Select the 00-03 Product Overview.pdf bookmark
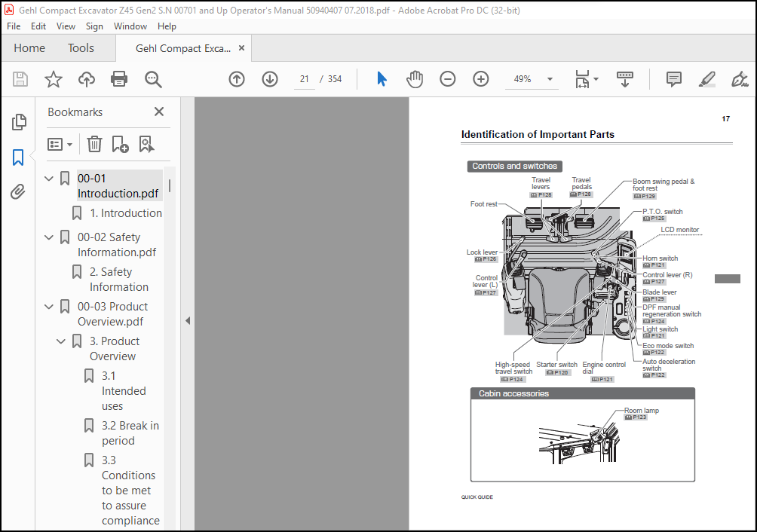This screenshot has height=532, width=757. (x=112, y=314)
